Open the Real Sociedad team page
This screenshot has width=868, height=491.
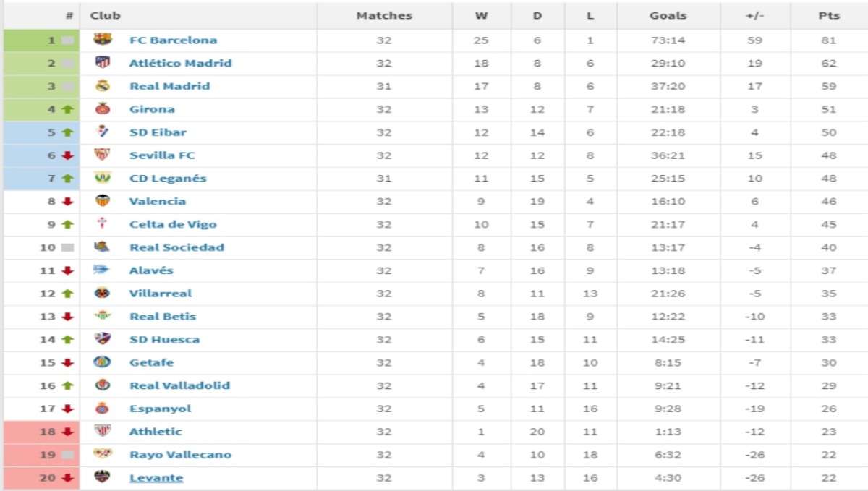tap(176, 247)
